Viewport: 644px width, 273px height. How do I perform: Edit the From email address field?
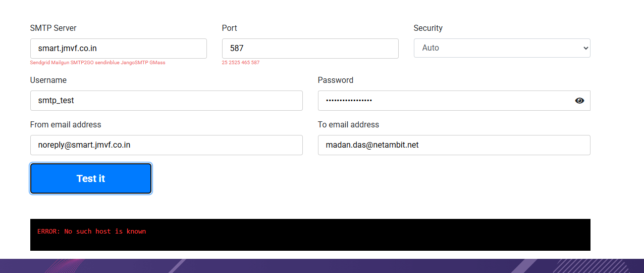pos(166,145)
